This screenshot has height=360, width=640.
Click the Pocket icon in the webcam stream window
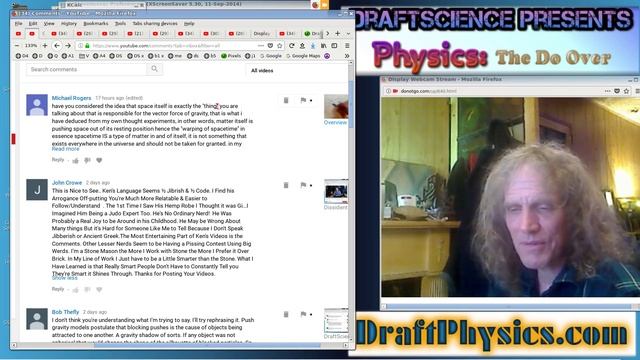617,91
